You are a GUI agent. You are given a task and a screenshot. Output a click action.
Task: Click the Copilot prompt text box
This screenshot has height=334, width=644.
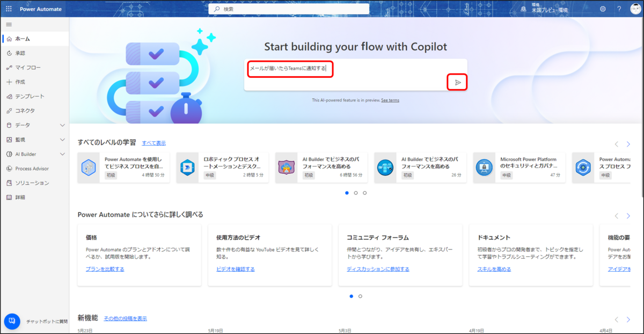coord(355,75)
